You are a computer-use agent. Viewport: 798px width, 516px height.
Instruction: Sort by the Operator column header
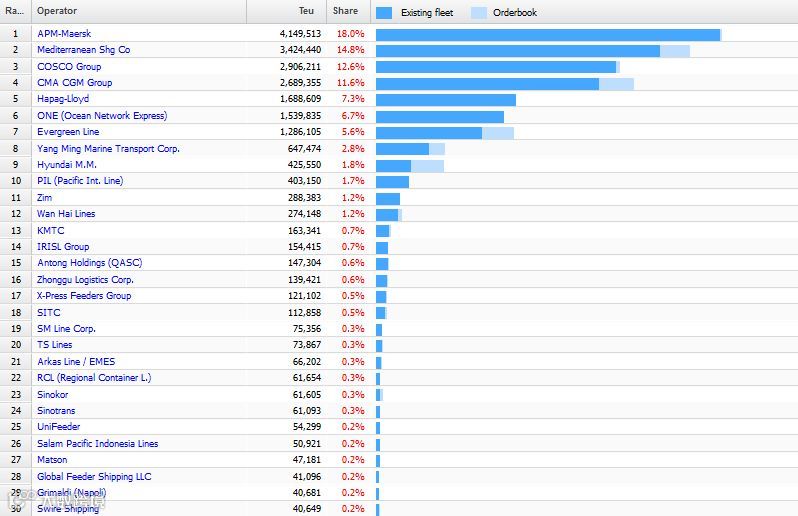tap(139, 11)
